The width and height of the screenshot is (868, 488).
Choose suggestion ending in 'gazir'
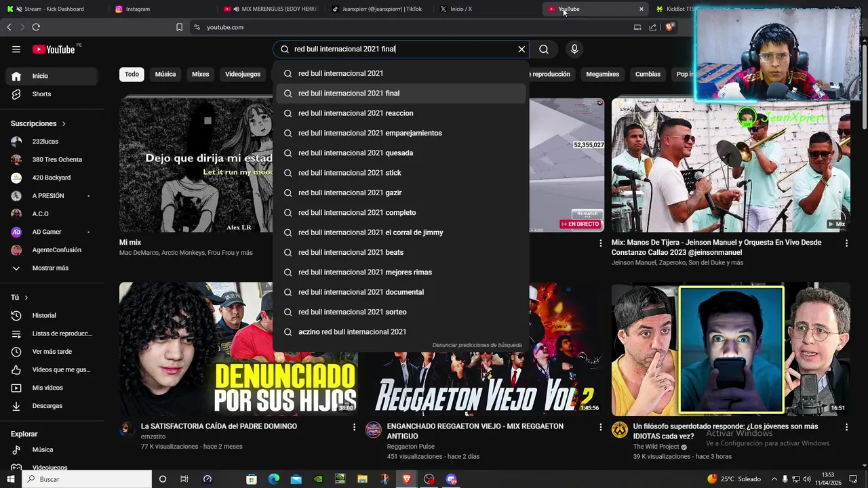[401, 192]
